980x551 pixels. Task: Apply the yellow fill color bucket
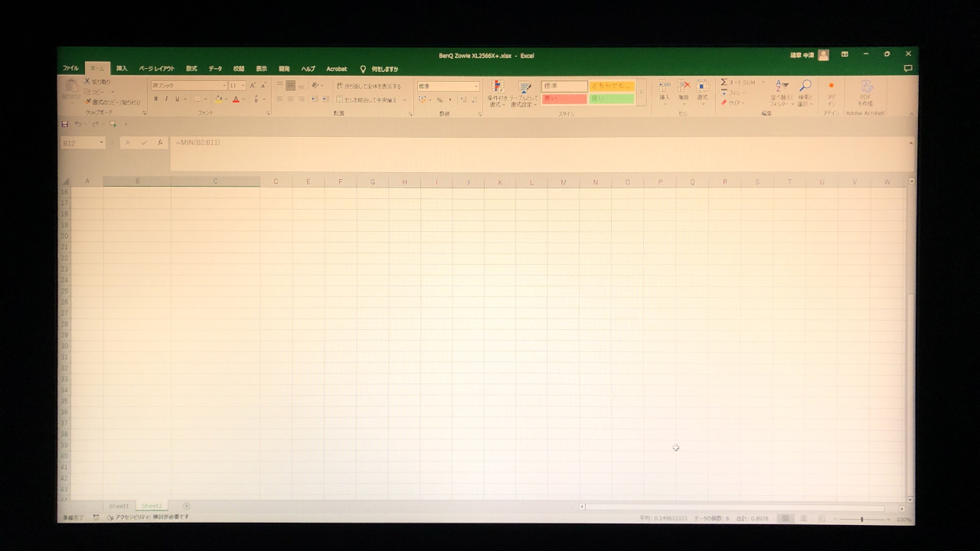[x=218, y=99]
